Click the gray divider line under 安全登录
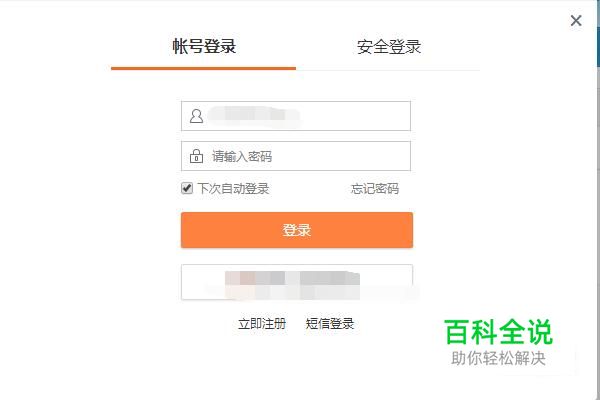This screenshot has height=400, width=600. [x=388, y=70]
